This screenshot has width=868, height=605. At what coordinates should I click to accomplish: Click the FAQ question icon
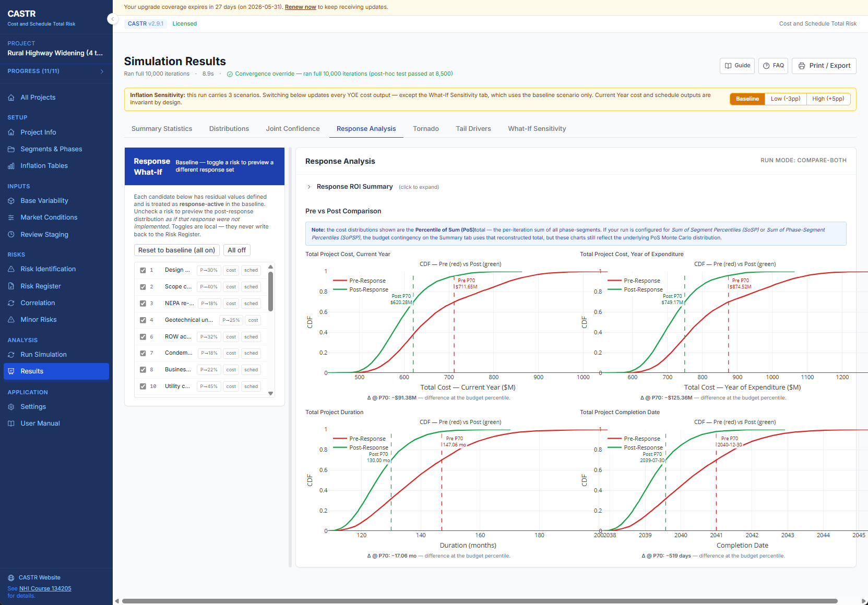click(x=766, y=66)
